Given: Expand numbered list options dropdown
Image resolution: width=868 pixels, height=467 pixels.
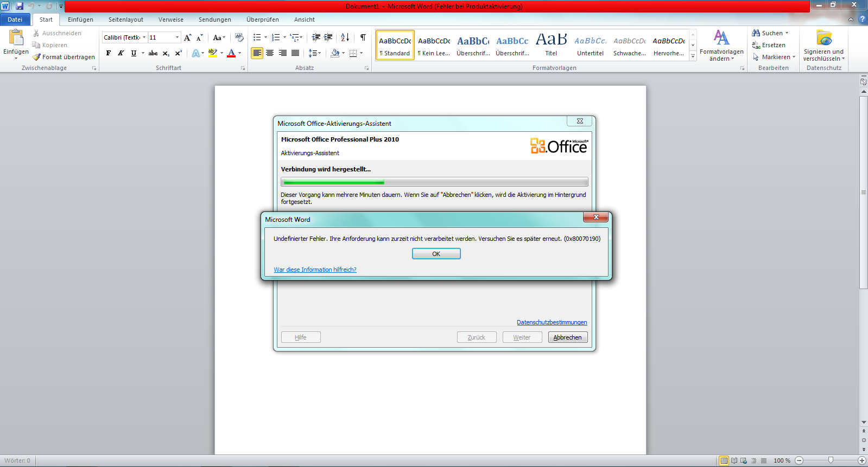Looking at the screenshot, I should tap(284, 37).
